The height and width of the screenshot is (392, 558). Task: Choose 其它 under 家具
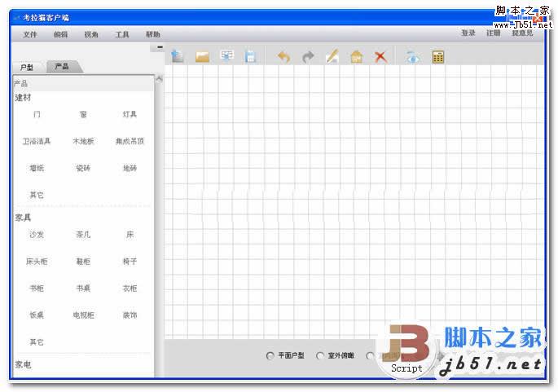point(37,342)
